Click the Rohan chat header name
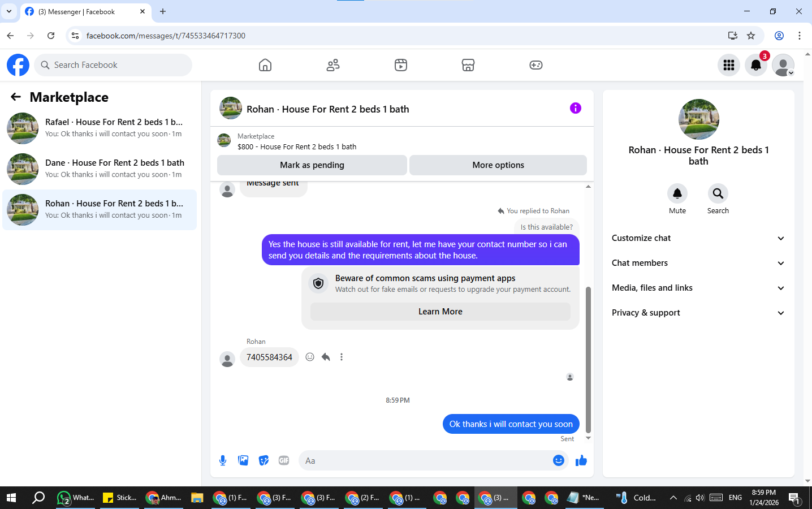The height and width of the screenshot is (509, 812). tap(328, 109)
